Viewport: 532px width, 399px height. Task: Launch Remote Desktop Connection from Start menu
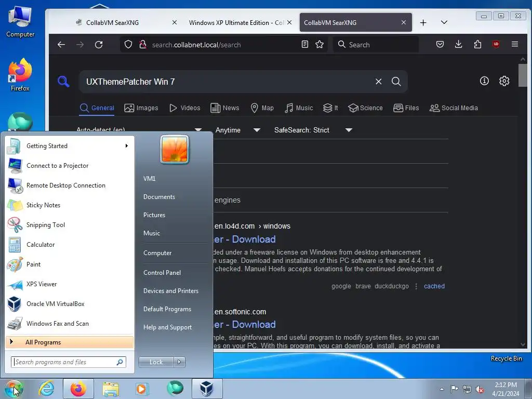tap(70, 185)
